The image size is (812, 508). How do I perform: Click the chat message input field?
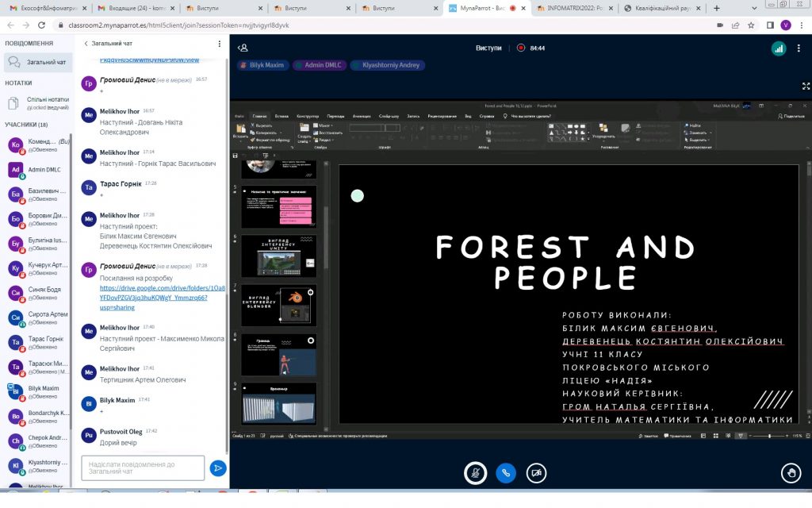(x=143, y=468)
